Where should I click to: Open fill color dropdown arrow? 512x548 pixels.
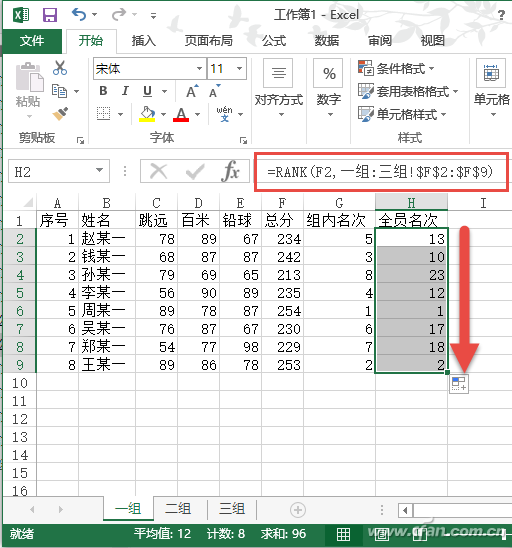[163, 114]
